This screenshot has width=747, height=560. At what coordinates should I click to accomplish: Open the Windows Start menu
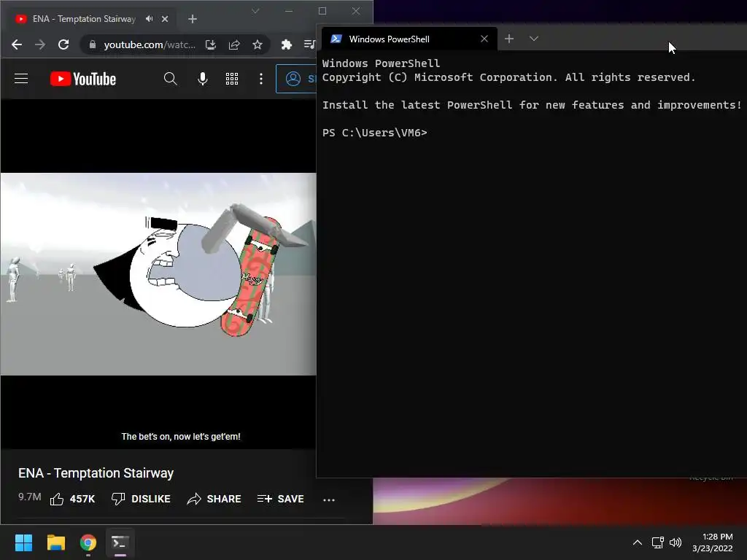23,542
